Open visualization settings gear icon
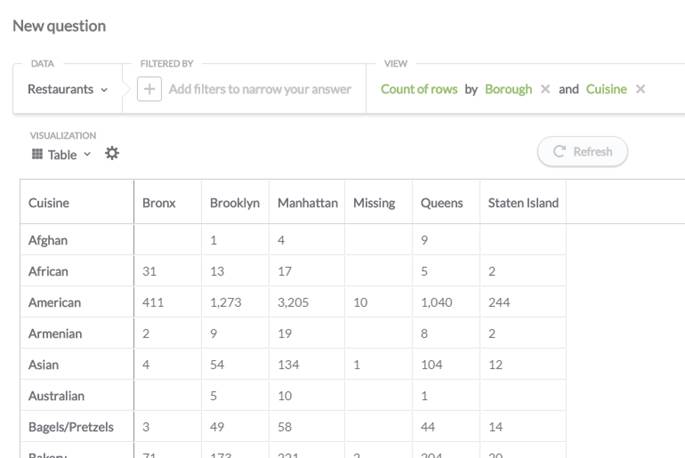685x458 pixels. (x=112, y=154)
